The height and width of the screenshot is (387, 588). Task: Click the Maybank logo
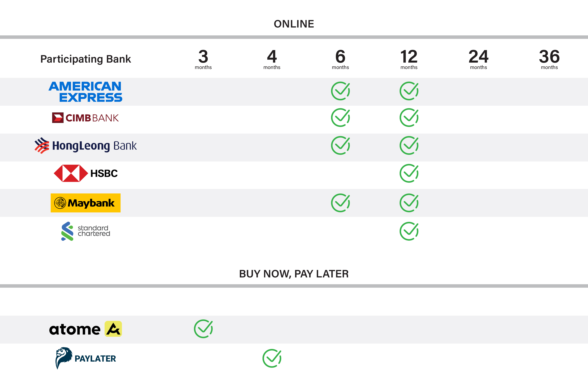pyautogui.click(x=85, y=203)
